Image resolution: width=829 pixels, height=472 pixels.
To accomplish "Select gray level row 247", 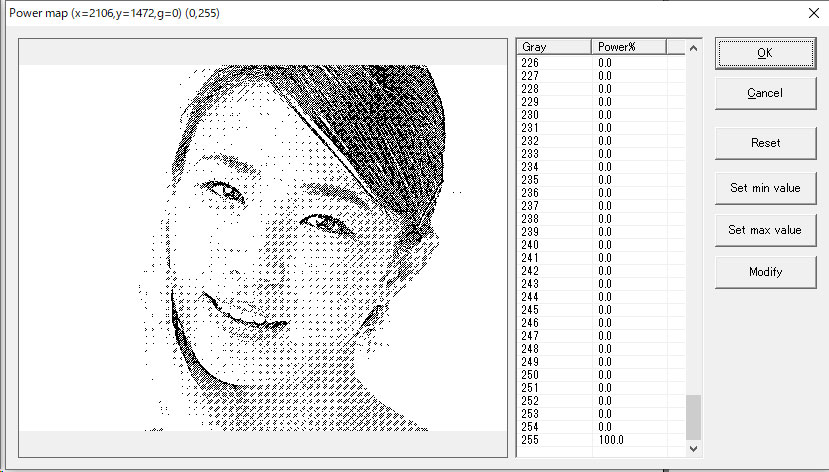I will click(x=601, y=336).
